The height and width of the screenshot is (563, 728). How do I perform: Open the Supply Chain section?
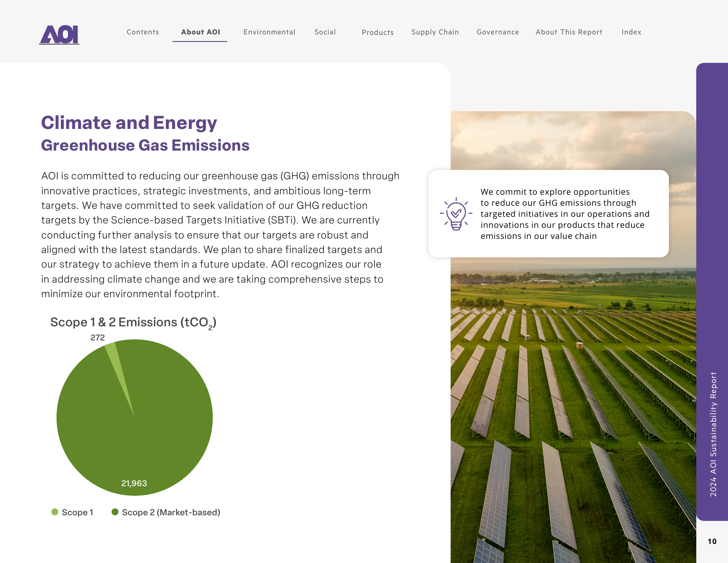pyautogui.click(x=435, y=32)
